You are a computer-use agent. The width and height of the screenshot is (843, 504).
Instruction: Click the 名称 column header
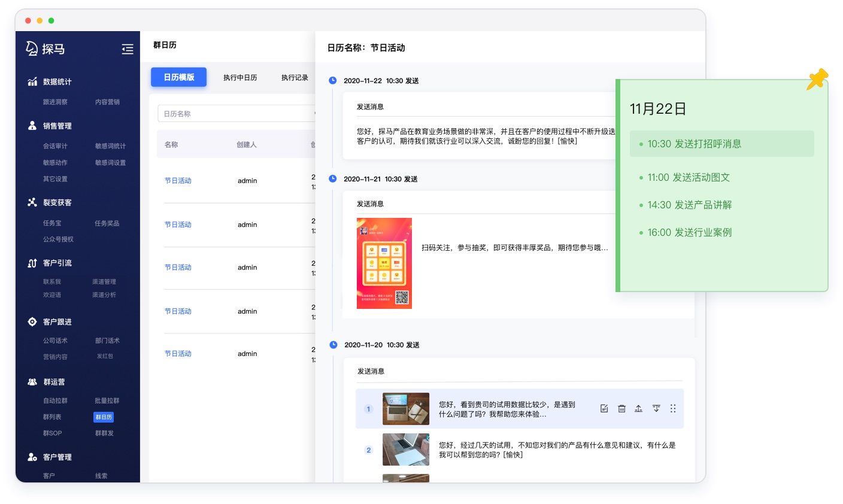pyautogui.click(x=171, y=145)
